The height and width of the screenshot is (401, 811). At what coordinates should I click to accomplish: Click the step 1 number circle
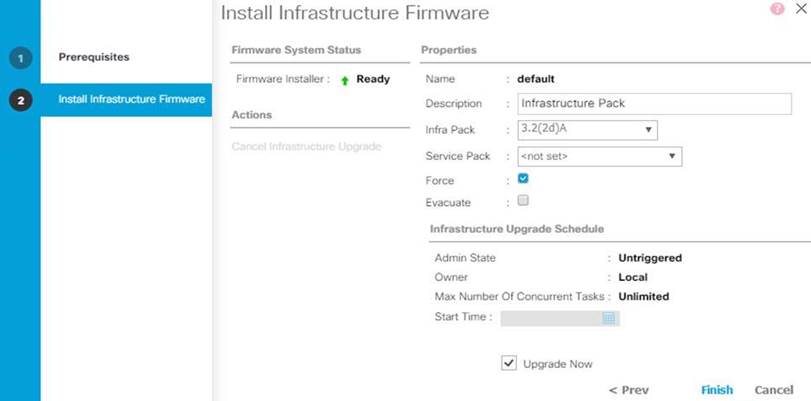(20, 57)
